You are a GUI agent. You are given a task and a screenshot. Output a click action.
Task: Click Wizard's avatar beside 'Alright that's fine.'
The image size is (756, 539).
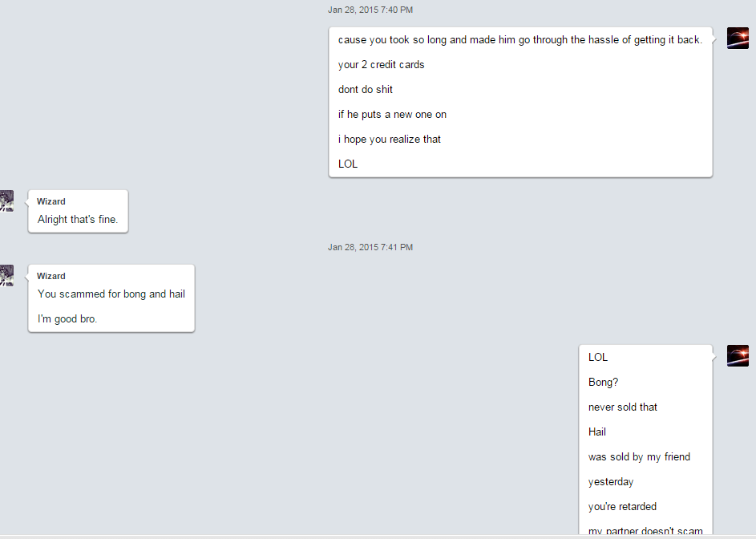pos(6,201)
